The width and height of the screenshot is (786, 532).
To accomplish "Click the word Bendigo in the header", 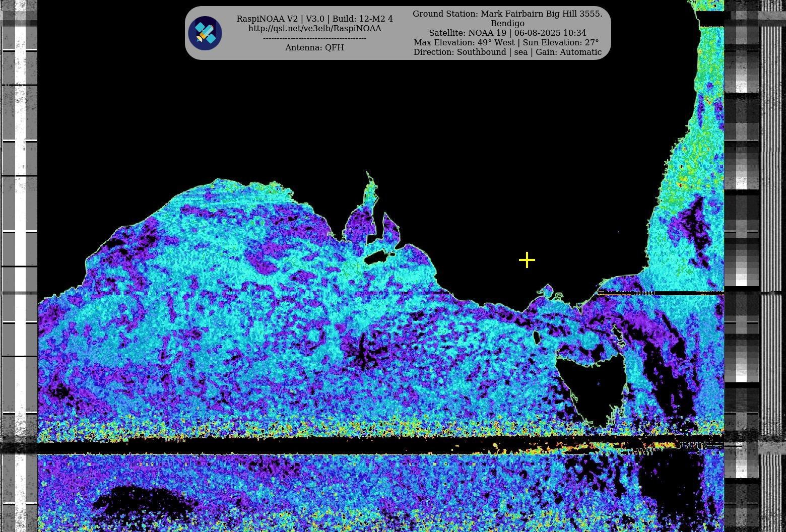I will pos(507,23).
